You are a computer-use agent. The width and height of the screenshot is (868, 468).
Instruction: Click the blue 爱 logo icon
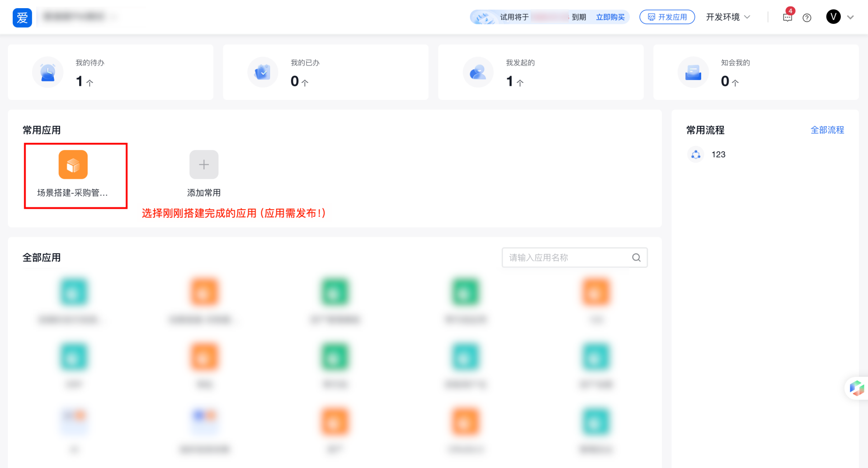point(22,18)
